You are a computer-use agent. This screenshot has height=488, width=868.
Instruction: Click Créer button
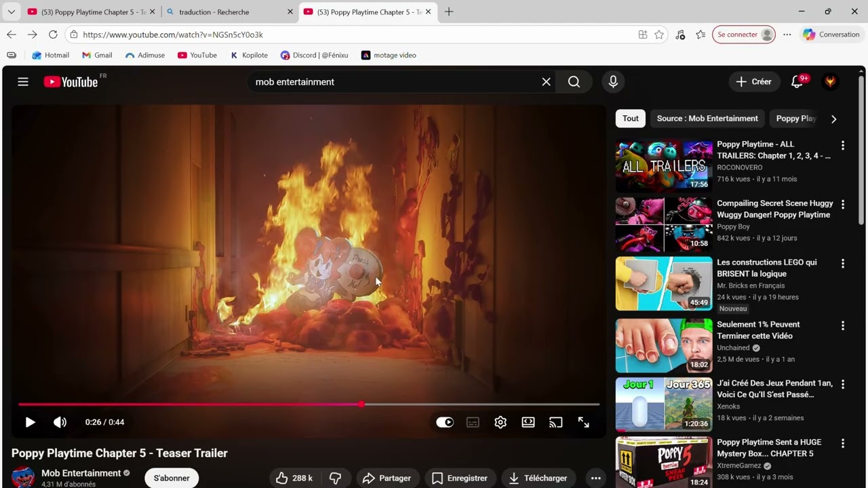pos(754,82)
